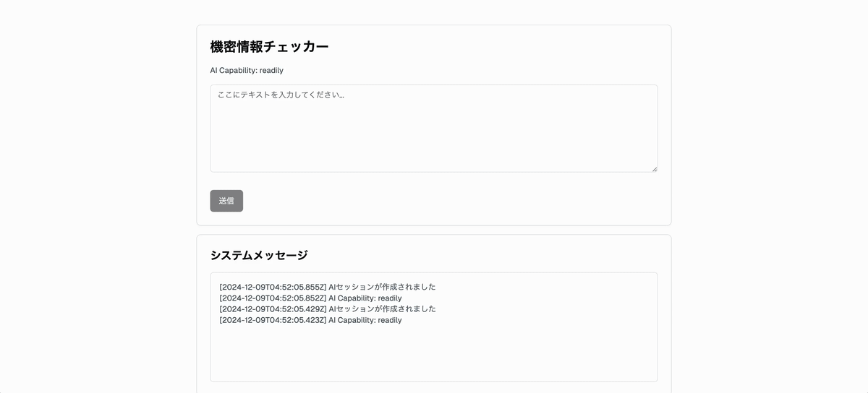Screen dimensions: 868x393
Task: Click the 機密情報チェッカー heading
Action: tap(269, 47)
